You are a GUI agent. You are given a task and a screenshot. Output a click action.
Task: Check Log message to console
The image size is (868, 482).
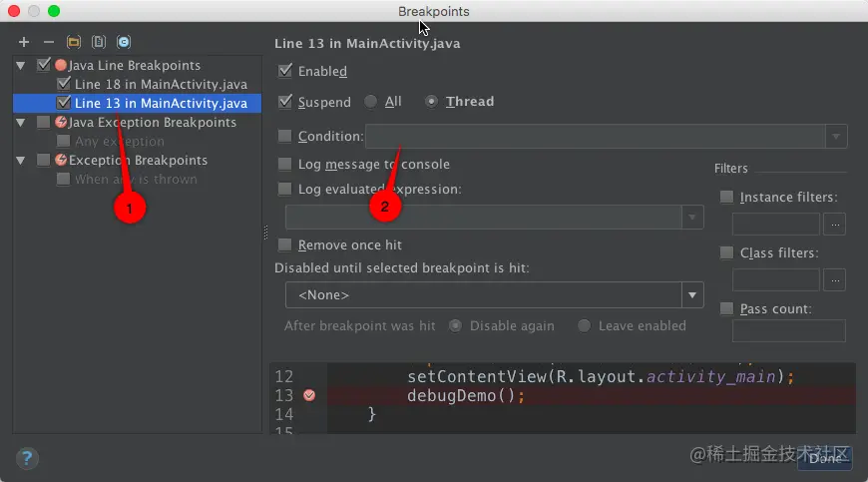tap(284, 165)
